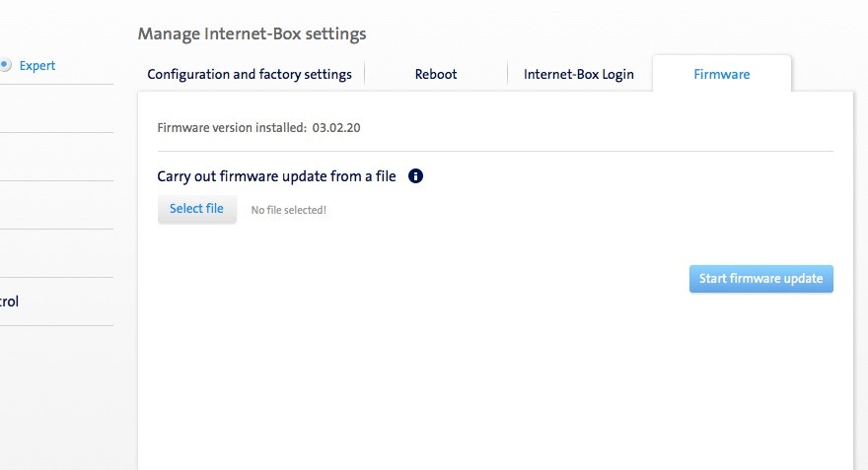Click the "No file selected!" status text
Screen dimensions: 868x470
(x=289, y=210)
